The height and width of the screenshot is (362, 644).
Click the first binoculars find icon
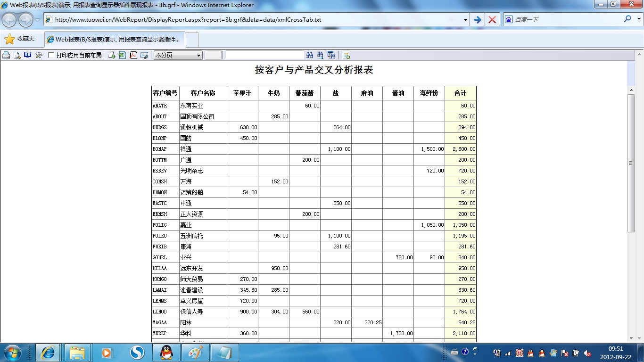point(310,55)
